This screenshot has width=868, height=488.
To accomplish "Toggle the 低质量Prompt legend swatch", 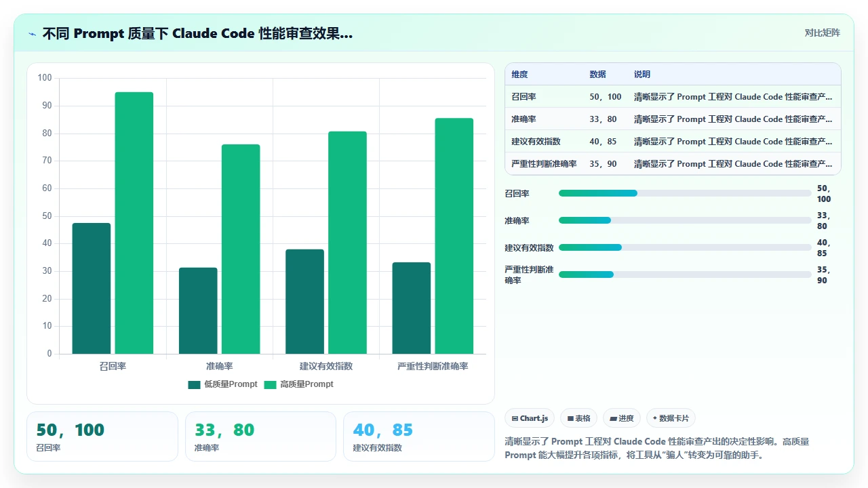I will pos(194,384).
